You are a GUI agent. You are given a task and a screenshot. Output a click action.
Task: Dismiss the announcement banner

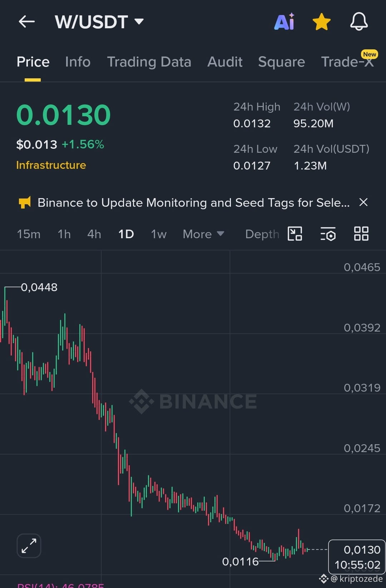(363, 202)
